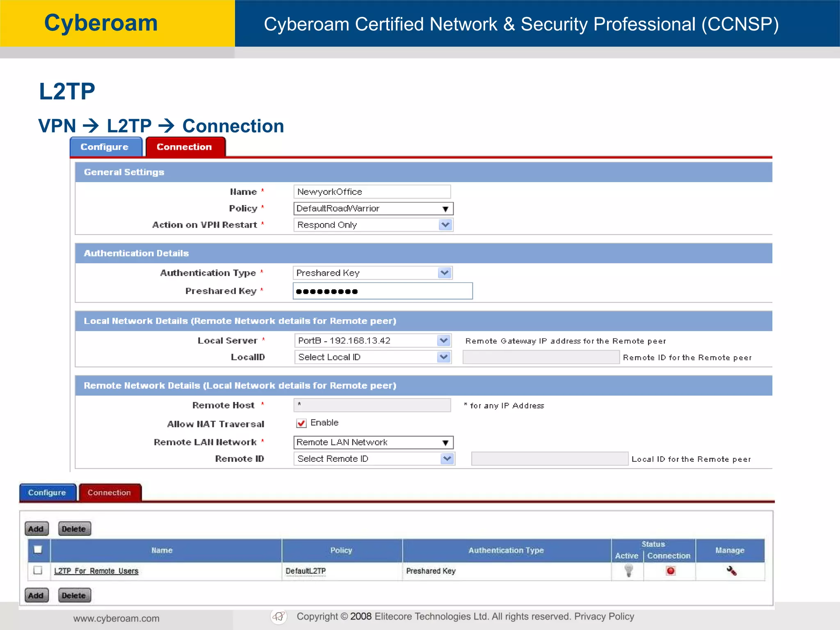The height and width of the screenshot is (630, 840).
Task: Open the L2TP_For_Remote_Users link
Action: tap(96, 571)
